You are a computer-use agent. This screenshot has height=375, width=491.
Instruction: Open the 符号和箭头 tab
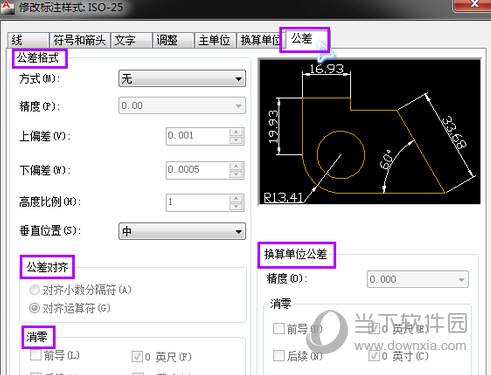click(x=80, y=41)
